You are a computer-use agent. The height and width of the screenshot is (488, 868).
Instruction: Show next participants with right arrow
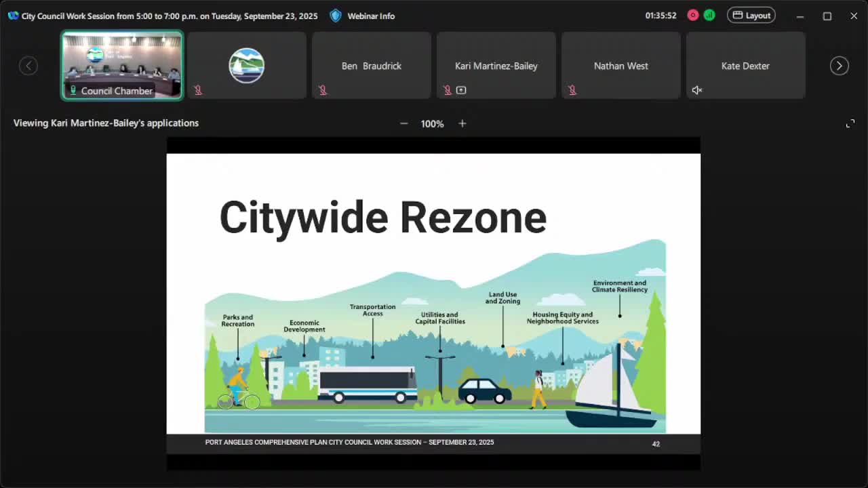(x=839, y=66)
